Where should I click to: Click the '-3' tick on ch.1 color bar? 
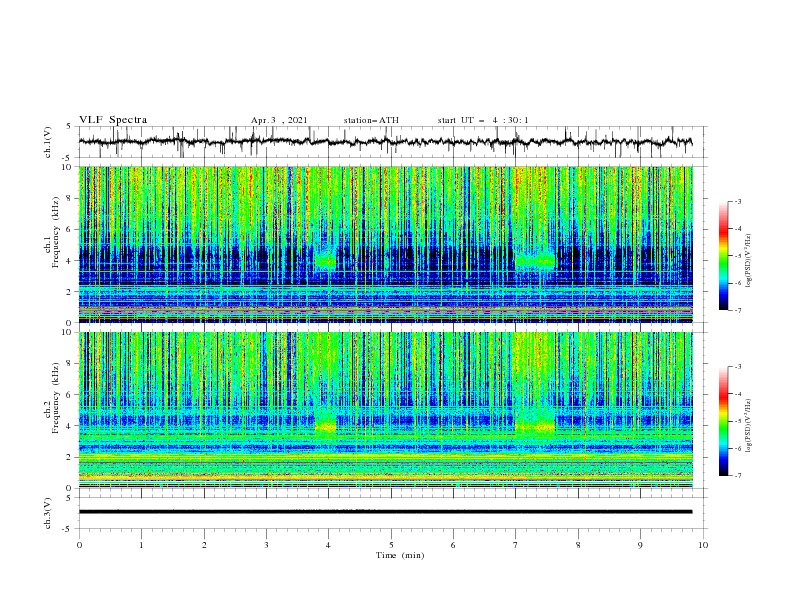tap(737, 201)
